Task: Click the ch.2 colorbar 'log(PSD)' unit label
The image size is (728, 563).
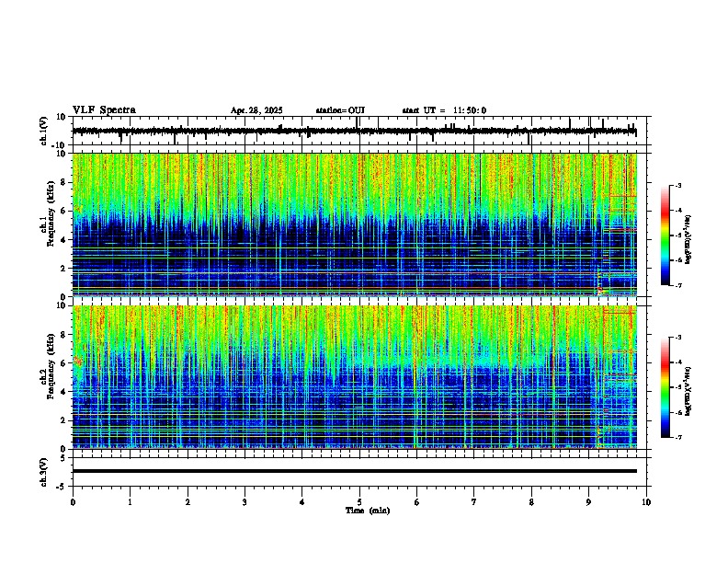Action: (x=688, y=391)
